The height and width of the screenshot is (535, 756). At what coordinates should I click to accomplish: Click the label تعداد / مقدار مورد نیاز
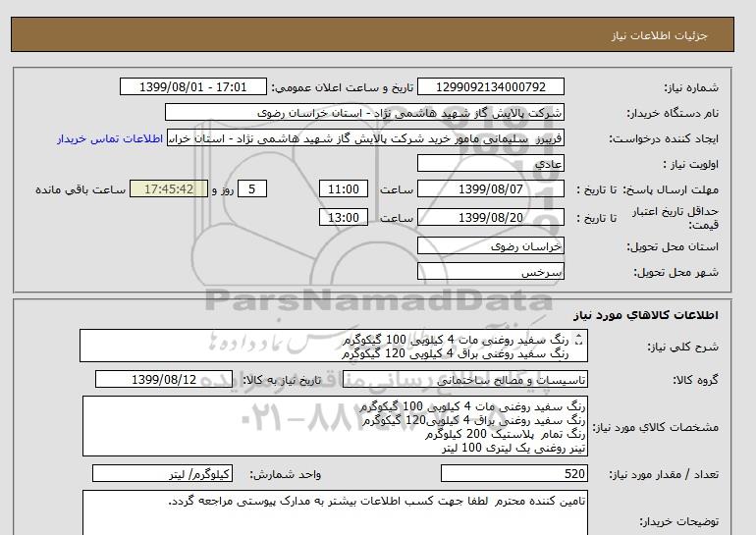(x=664, y=474)
